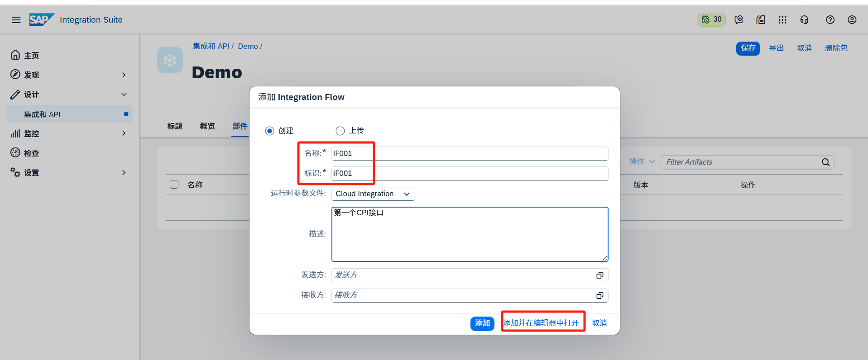This screenshot has width=868, height=360.
Task: Click 取消 in the dialog footer
Action: coord(599,323)
